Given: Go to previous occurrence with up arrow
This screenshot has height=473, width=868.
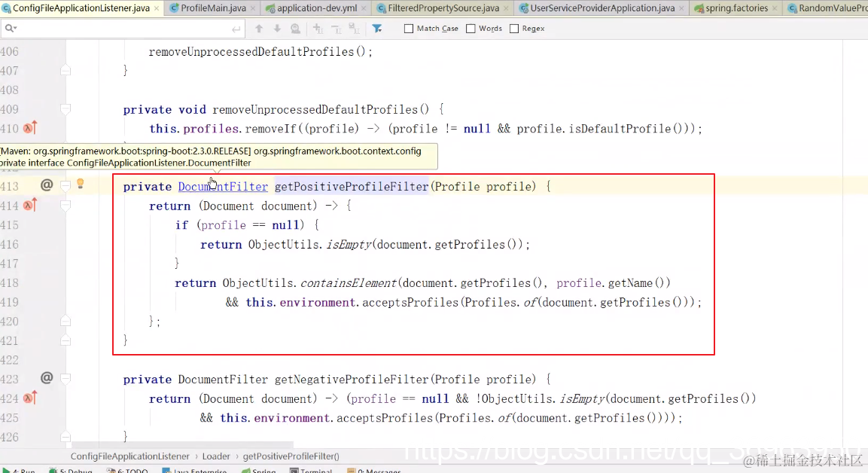Looking at the screenshot, I should (258, 29).
